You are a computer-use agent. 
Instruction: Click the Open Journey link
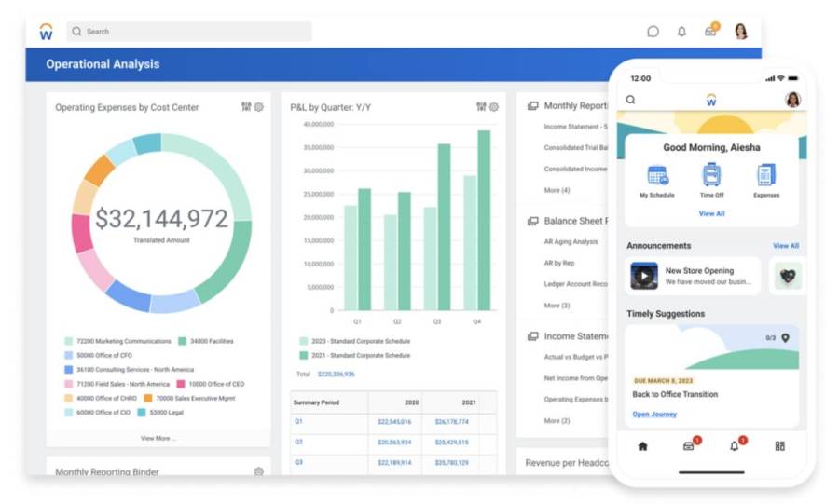tap(654, 415)
